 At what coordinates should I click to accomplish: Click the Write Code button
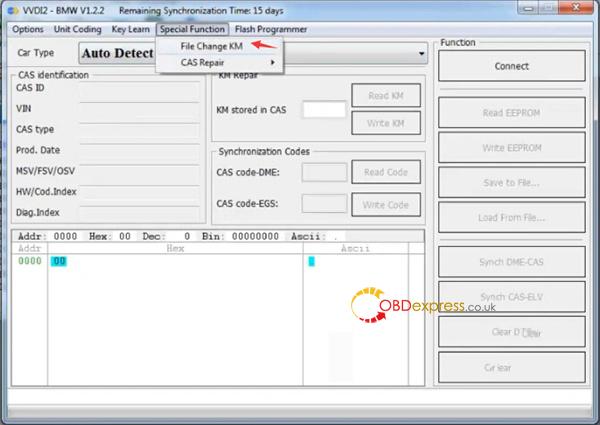click(386, 205)
